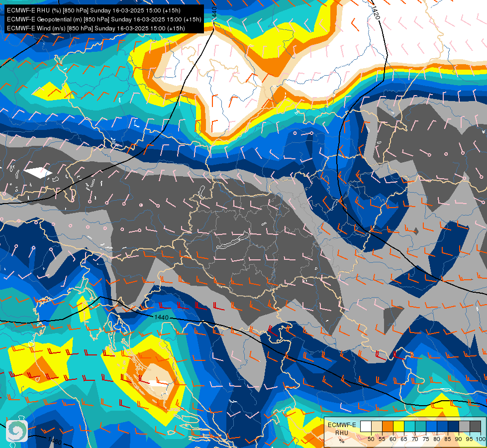The width and height of the screenshot is (487, 448).
Task: Click the % unit label in the legend
Action: [342, 441]
